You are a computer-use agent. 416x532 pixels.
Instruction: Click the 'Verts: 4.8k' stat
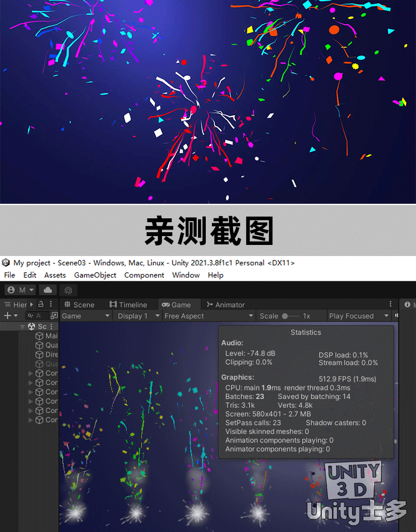(295, 406)
